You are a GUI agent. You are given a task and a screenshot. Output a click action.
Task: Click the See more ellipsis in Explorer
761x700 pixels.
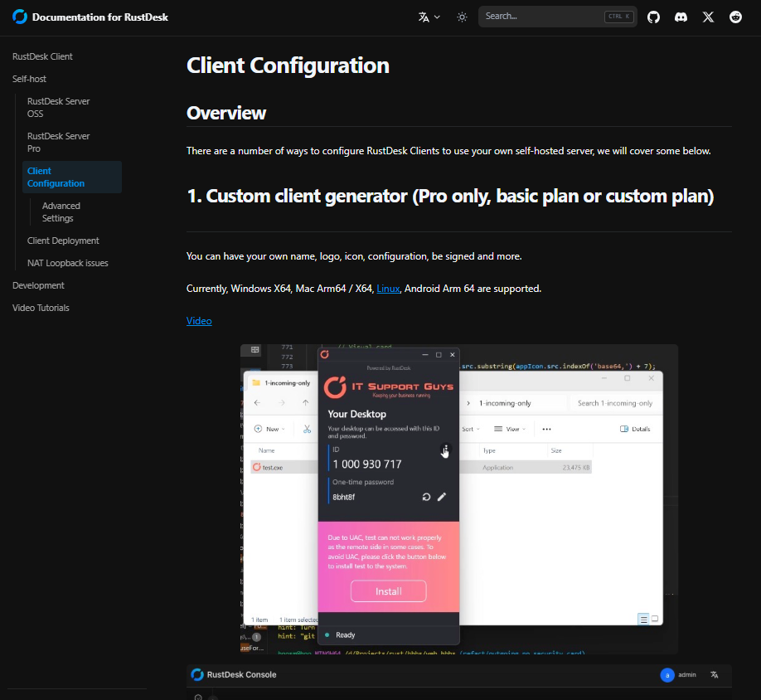[546, 429]
